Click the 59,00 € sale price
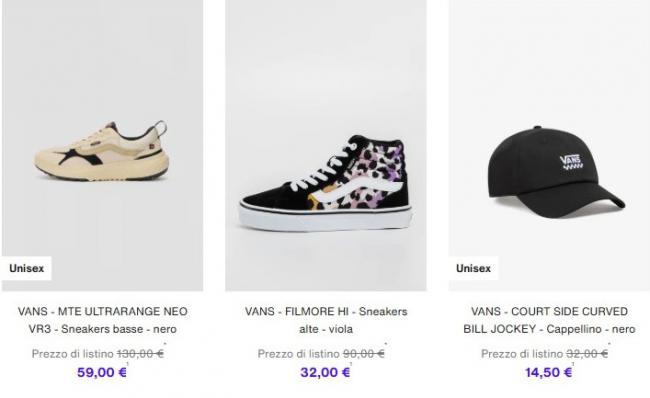This screenshot has width=650, height=398. (102, 372)
